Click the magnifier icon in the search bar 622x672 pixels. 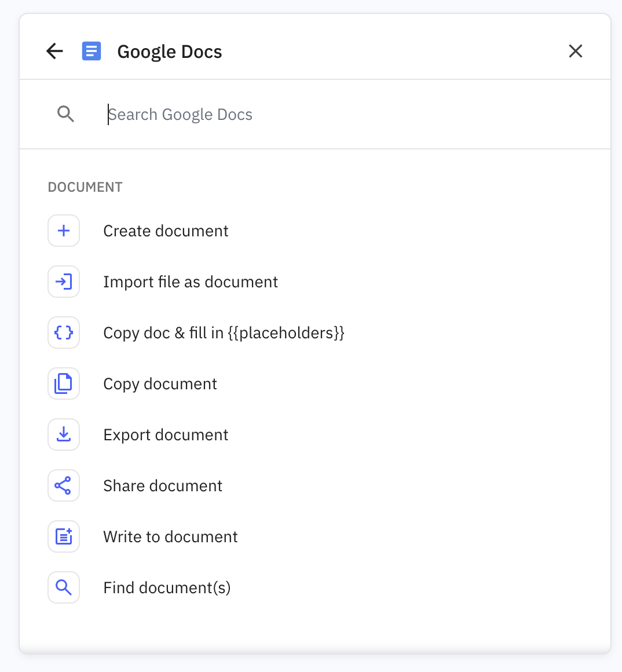(x=66, y=114)
